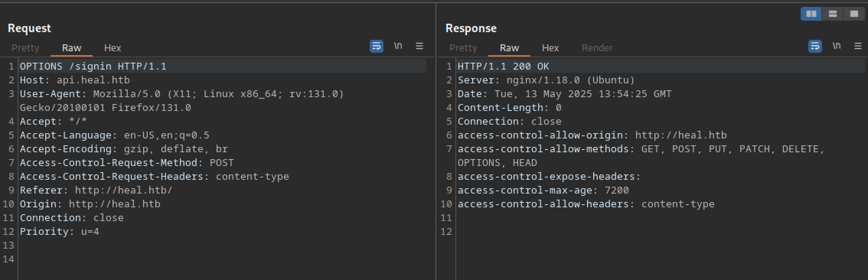The height and width of the screenshot is (280, 868).
Task: Click the Origin: http://heal.htb request header
Action: (90, 204)
